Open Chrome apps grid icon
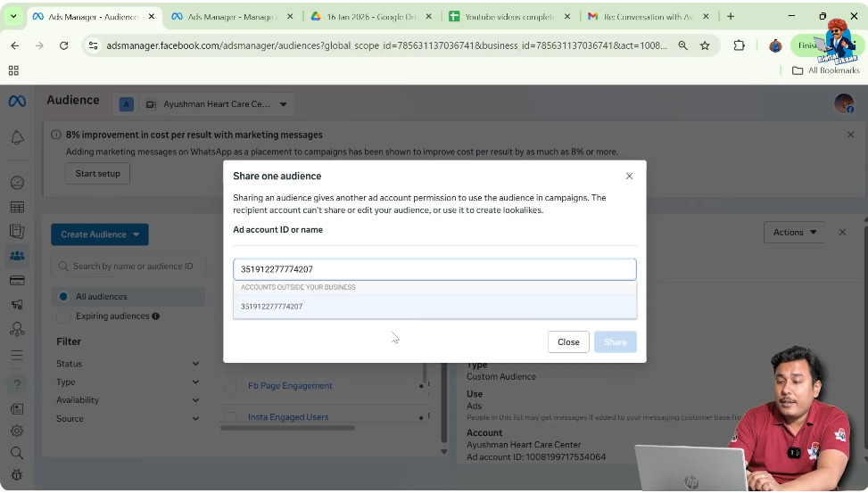Image resolution: width=868 pixels, height=493 pixels. [x=13, y=70]
